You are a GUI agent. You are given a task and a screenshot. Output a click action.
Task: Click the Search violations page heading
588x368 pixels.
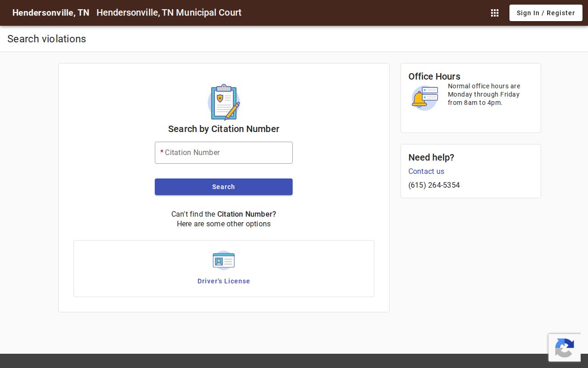pyautogui.click(x=47, y=39)
